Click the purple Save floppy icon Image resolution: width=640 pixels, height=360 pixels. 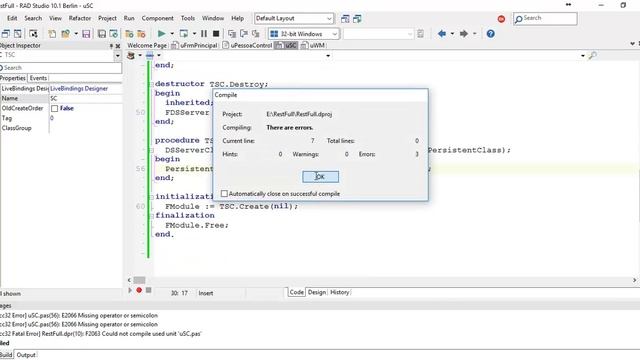coord(86,33)
